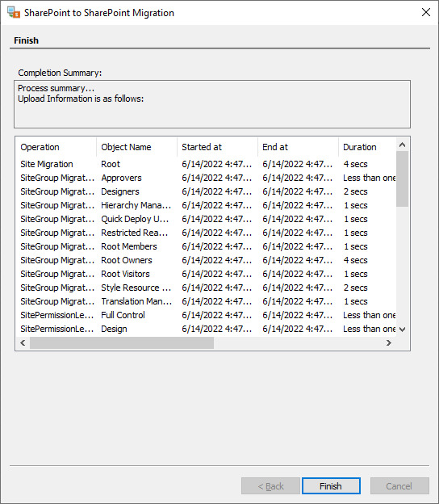Select the Designers row
This screenshot has width=439, height=504.
coord(206,191)
